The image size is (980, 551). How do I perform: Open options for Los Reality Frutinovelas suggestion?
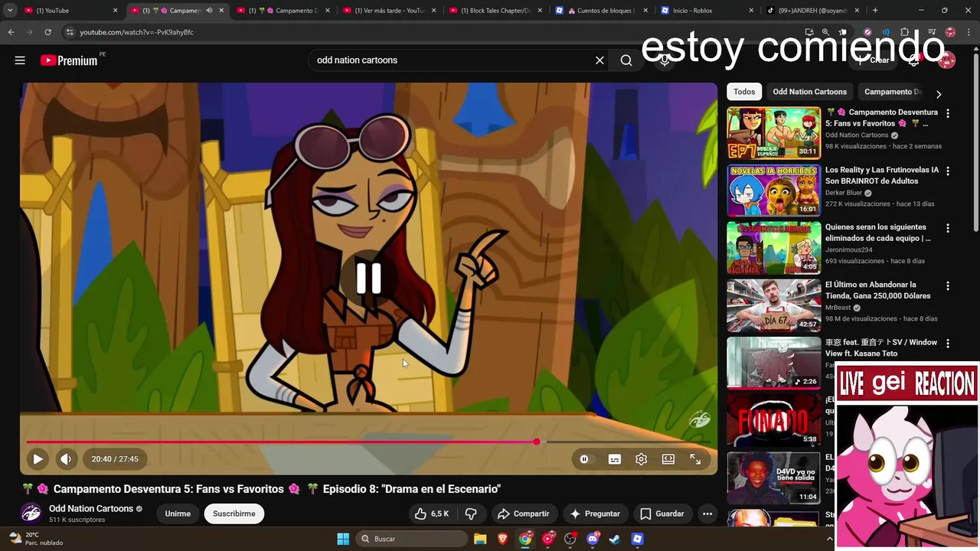(x=948, y=171)
